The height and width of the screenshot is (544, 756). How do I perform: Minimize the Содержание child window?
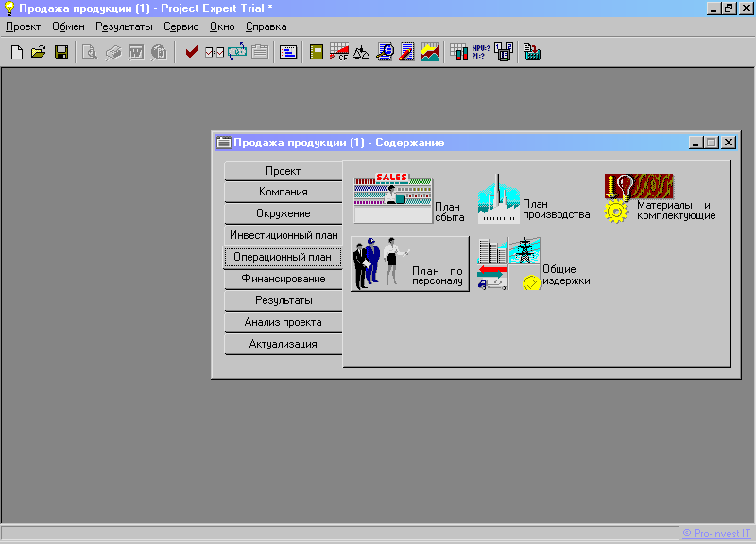[696, 143]
